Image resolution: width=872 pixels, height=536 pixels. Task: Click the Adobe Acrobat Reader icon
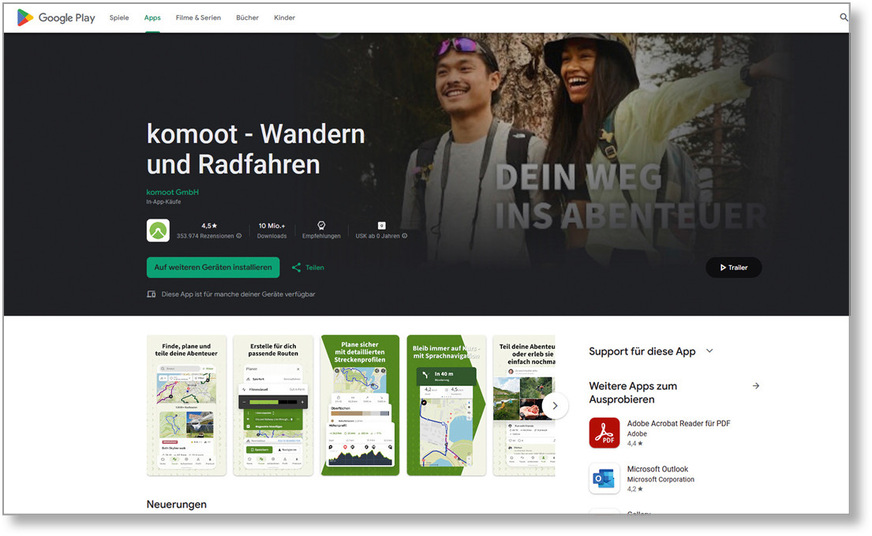point(604,433)
